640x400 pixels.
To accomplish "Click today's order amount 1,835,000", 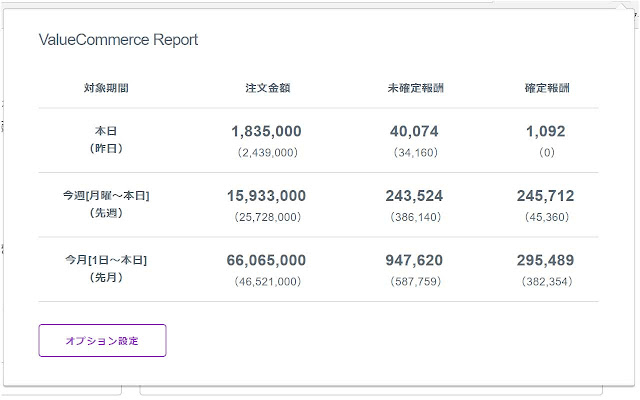I will point(267,131).
